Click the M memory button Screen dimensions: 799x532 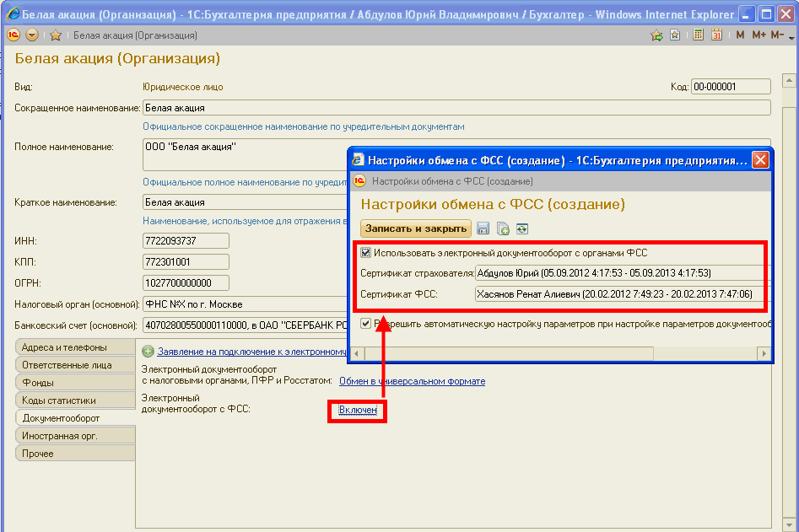click(740, 35)
